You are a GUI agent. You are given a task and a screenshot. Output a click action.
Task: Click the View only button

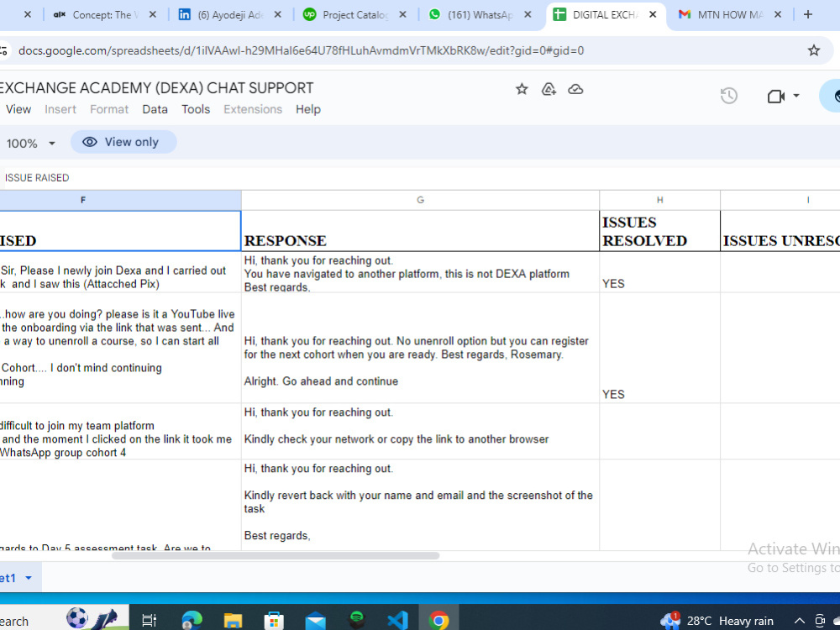pos(123,142)
